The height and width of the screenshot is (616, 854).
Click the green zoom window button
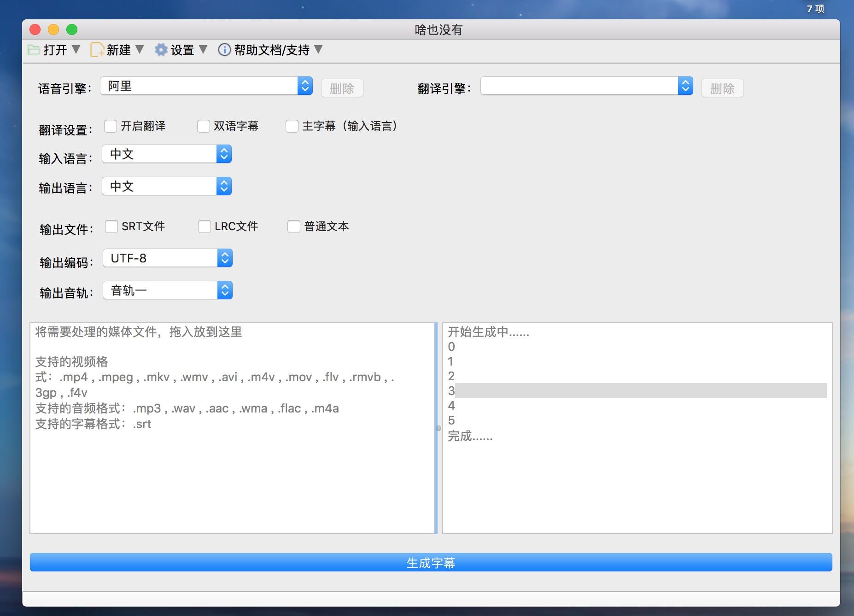tap(72, 29)
